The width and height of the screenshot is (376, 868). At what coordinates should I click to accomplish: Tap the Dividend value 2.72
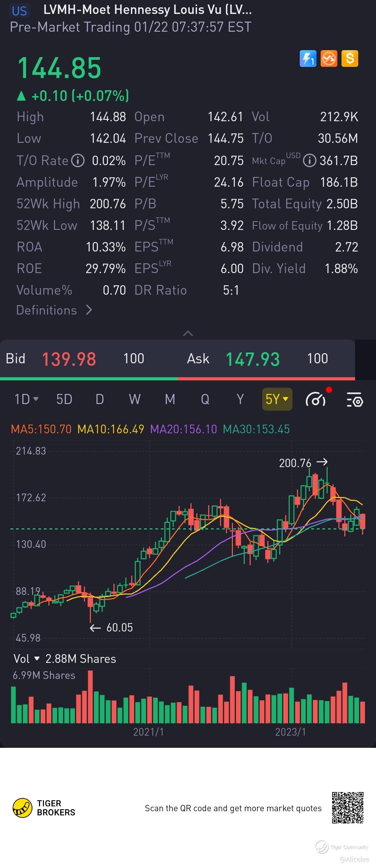[x=347, y=247]
